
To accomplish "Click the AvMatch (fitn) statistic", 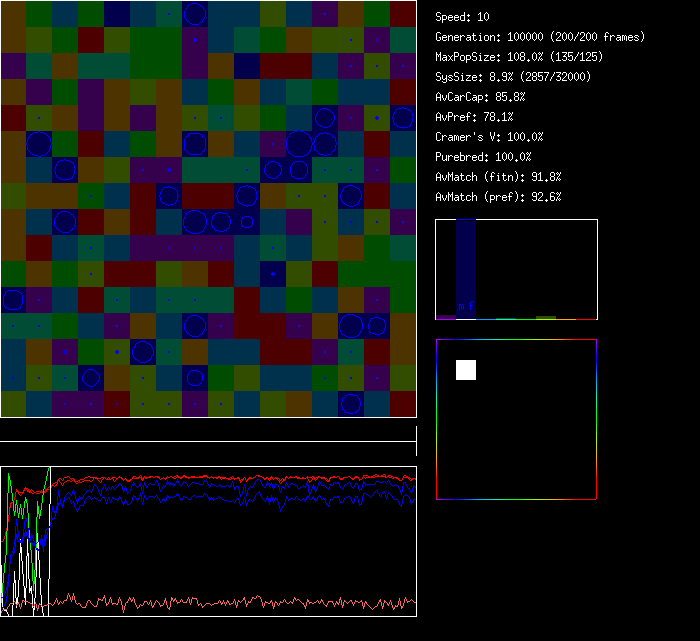I will (x=499, y=177).
